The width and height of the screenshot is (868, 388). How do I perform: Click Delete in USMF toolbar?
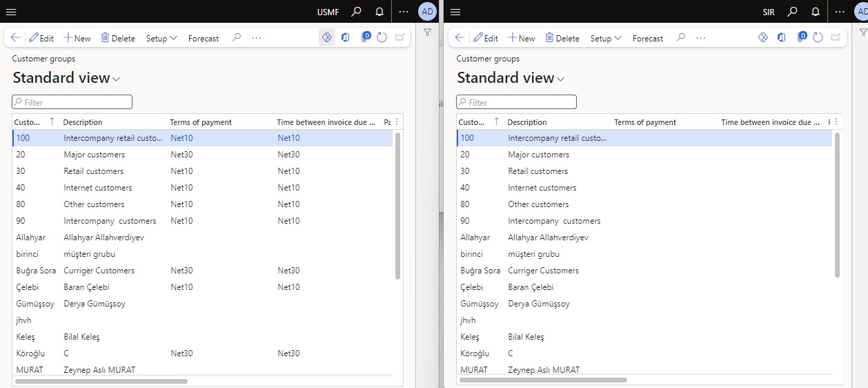pyautogui.click(x=118, y=38)
